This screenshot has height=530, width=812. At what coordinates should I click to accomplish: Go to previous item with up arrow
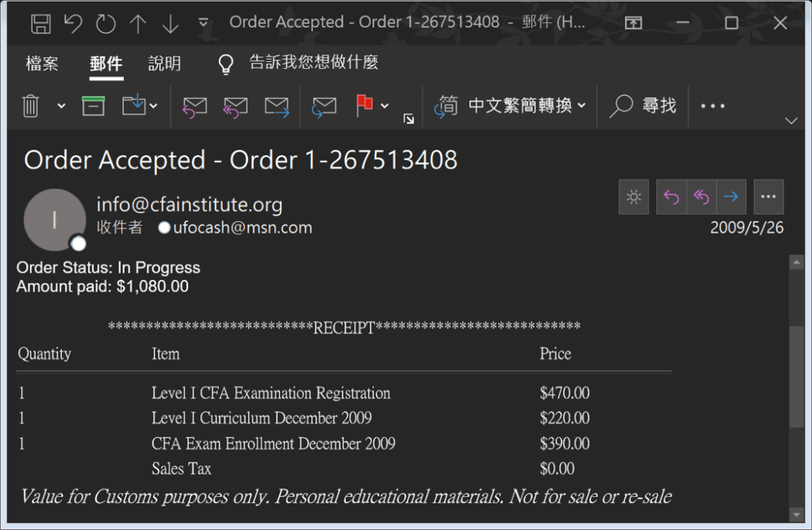coord(138,23)
